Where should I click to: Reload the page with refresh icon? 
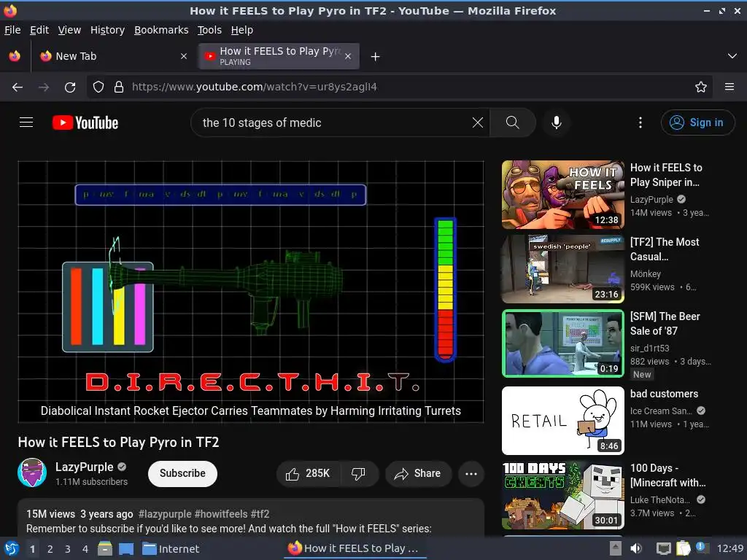click(x=70, y=87)
